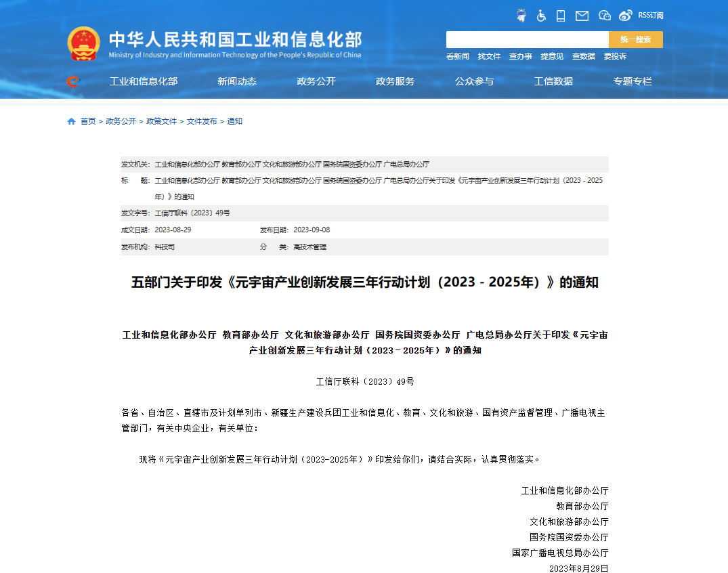Open the email contact icon
The height and width of the screenshot is (573, 728).
(x=582, y=15)
